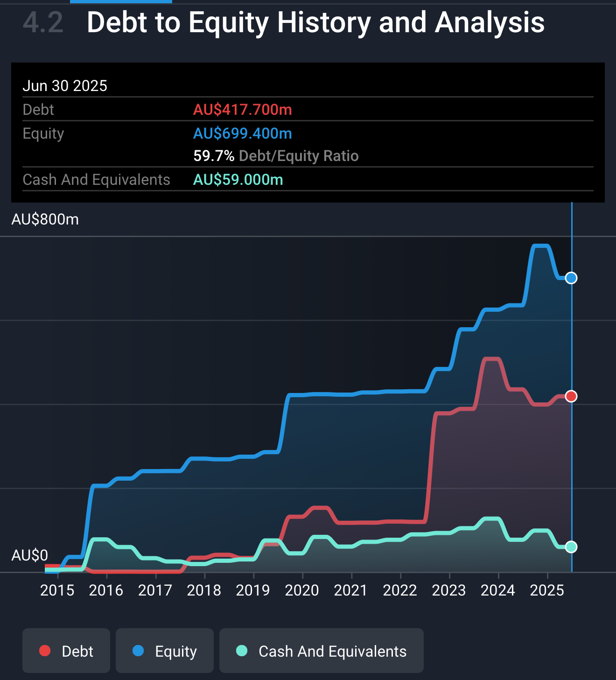Toggle the Debt series legend button

pos(66,651)
